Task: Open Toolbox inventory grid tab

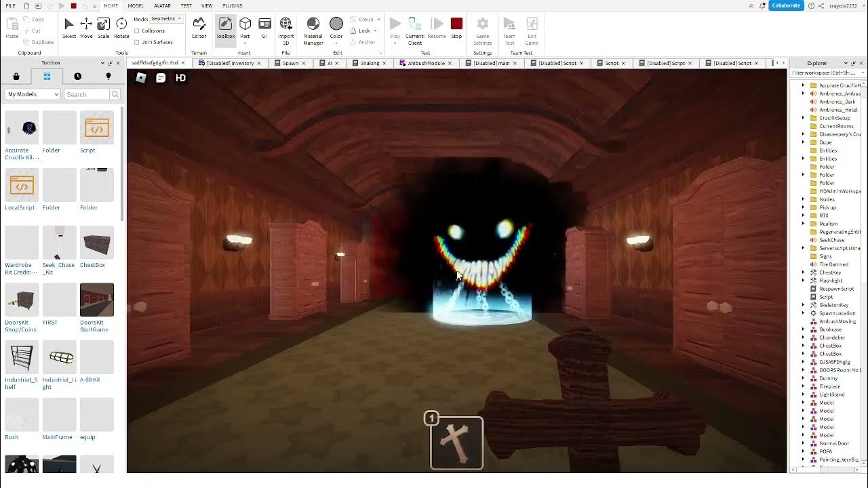Action: pyautogui.click(x=47, y=77)
